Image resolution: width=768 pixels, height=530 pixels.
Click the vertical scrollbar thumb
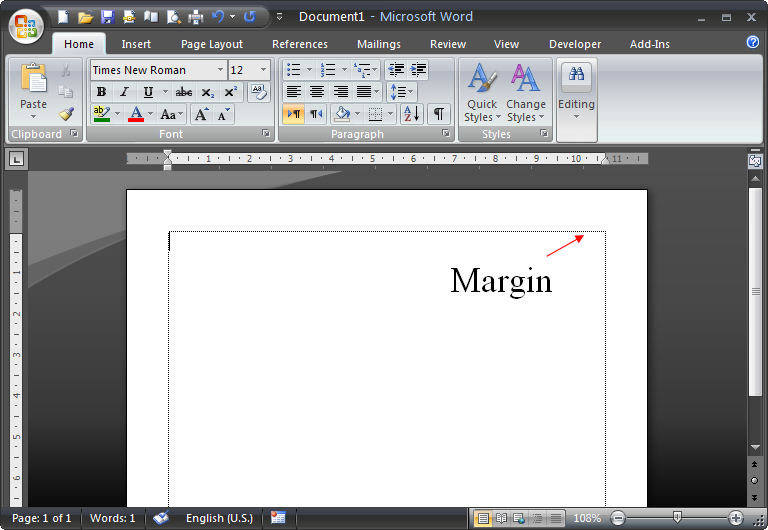(x=756, y=291)
